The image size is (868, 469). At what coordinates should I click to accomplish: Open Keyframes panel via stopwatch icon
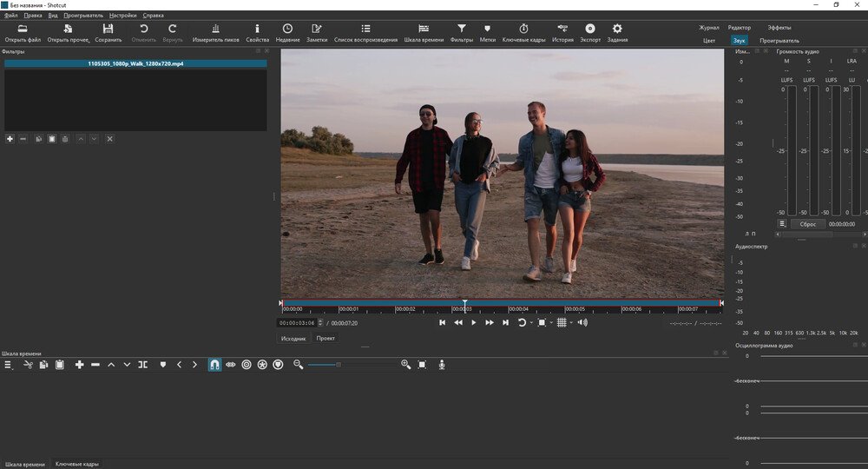click(523, 33)
